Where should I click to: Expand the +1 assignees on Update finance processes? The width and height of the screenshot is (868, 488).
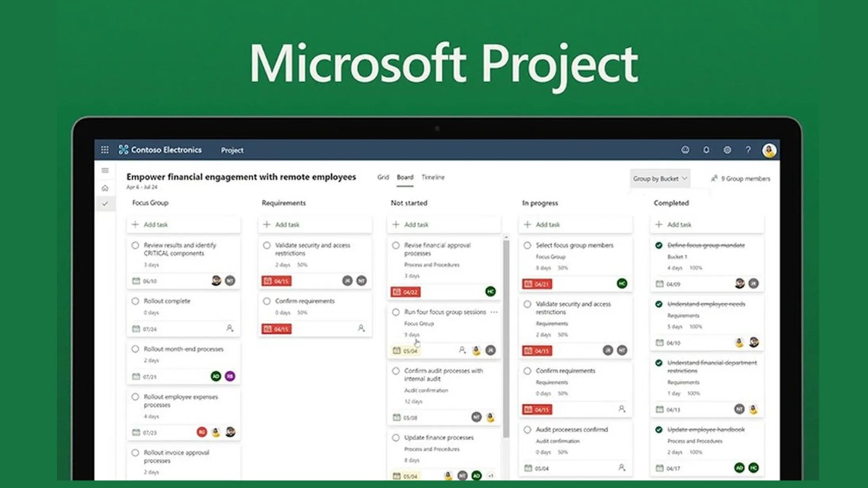click(490, 476)
